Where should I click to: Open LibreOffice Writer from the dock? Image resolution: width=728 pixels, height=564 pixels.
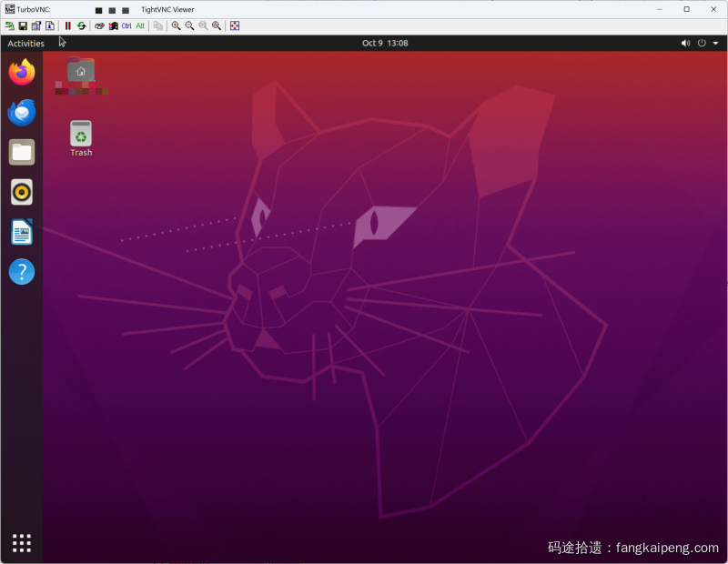point(22,232)
